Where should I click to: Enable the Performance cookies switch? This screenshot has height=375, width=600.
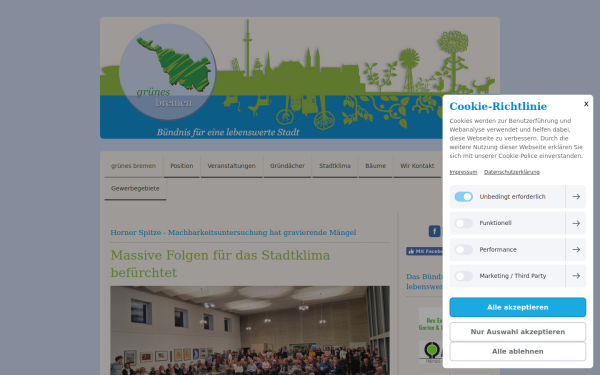pos(463,249)
